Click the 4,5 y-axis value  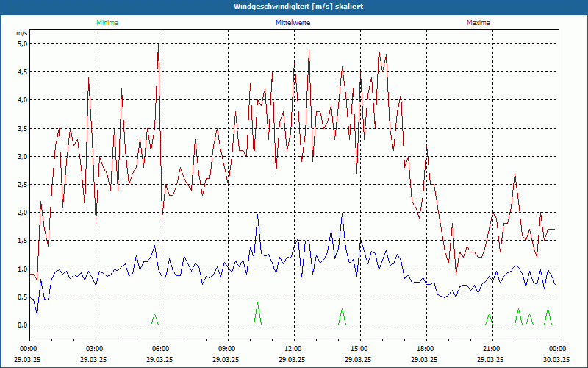[22, 72]
